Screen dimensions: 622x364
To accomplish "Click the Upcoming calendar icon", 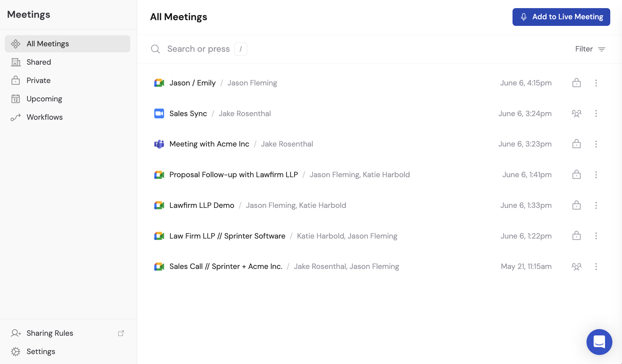I will point(15,98).
